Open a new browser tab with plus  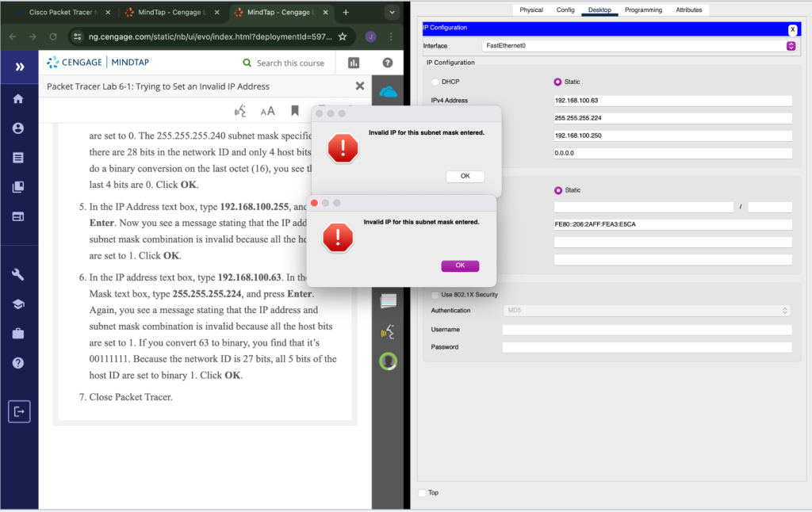point(346,13)
